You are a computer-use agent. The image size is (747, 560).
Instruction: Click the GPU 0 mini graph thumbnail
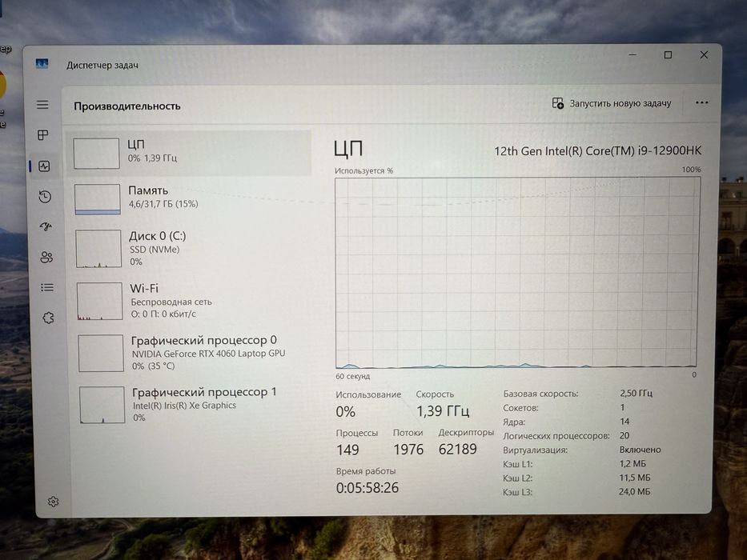[x=101, y=353]
